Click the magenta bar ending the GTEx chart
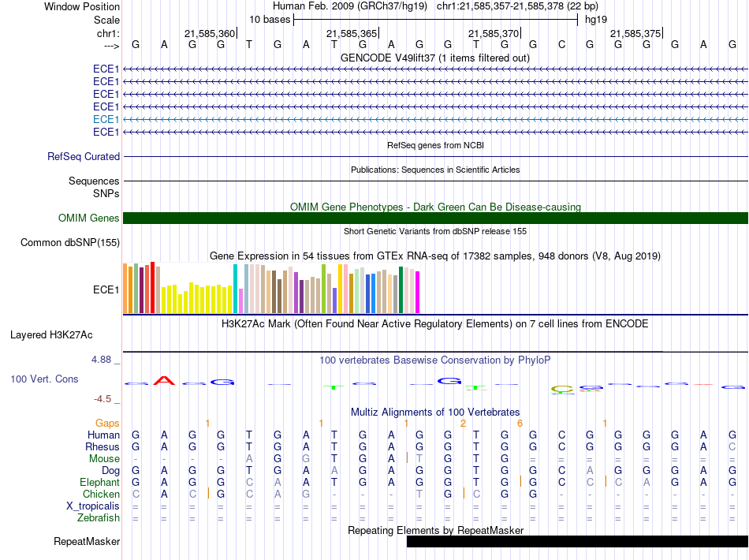Viewport: 749px width, 560px height. (x=418, y=292)
